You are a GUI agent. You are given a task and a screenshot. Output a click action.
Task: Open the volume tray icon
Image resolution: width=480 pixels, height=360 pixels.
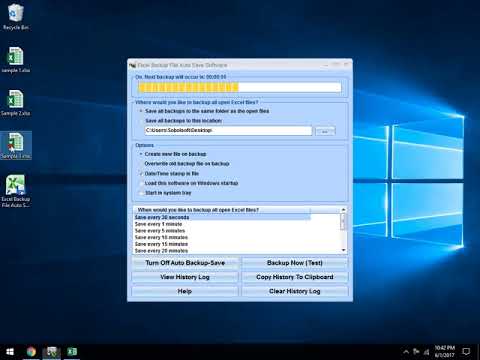point(426,352)
